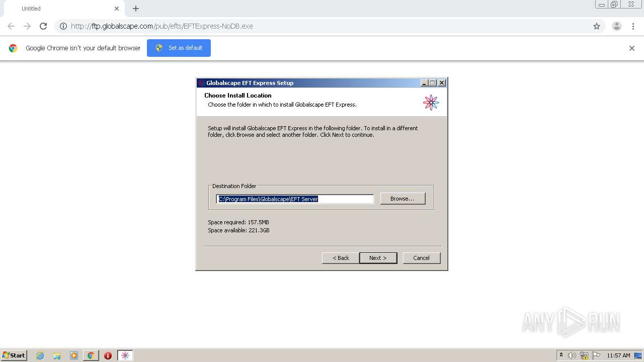The image size is (644, 362).
Task: Open Windows Media Player from taskbar
Action: [74, 355]
